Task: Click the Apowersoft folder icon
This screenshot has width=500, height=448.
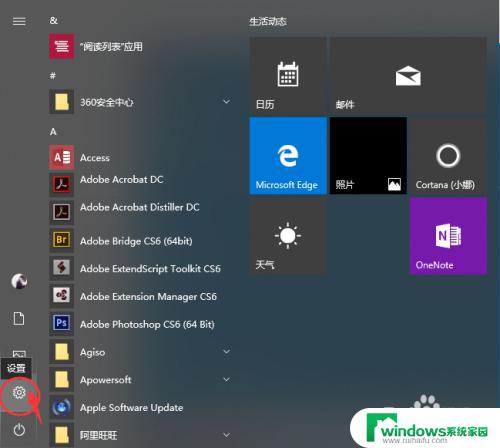Action: tap(62, 379)
